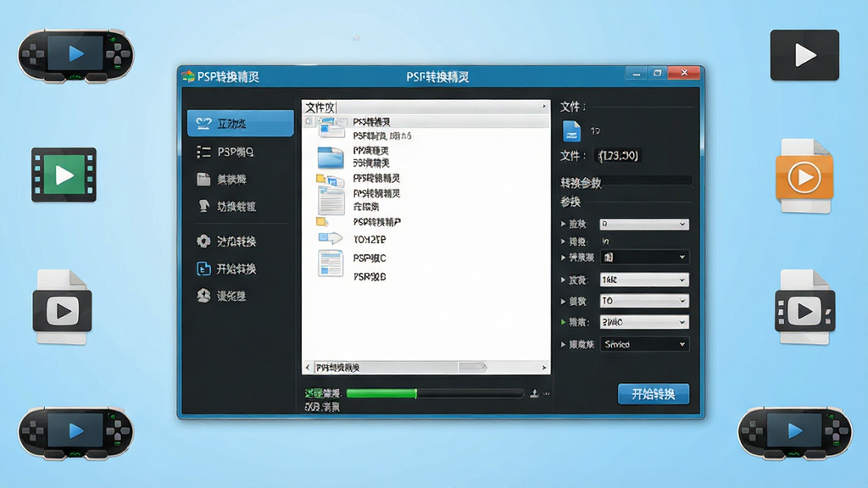Click the user avatar icon in the sidebar
Screen dimensions: 868x488
[203, 296]
